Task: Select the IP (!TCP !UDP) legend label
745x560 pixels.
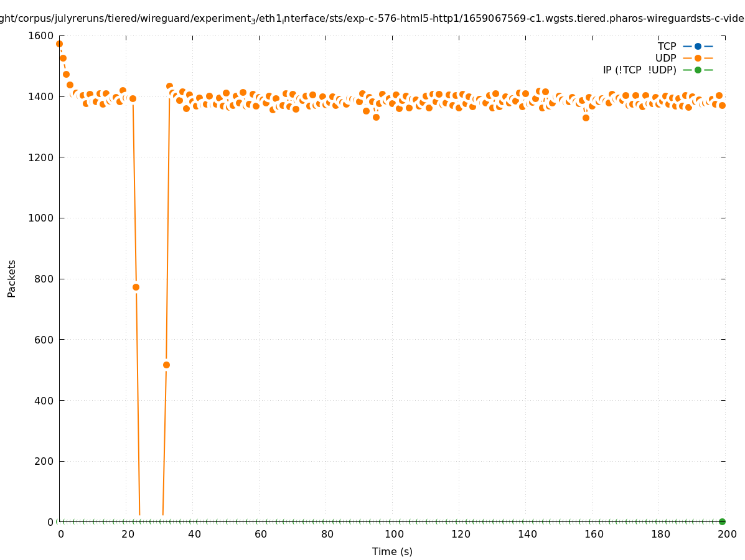Action: coord(639,70)
